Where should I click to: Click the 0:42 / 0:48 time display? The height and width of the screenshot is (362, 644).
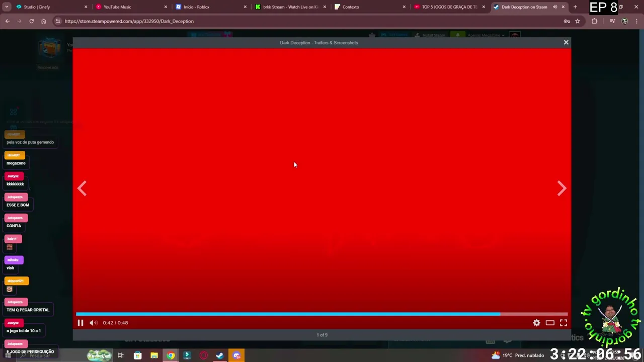pos(115,323)
